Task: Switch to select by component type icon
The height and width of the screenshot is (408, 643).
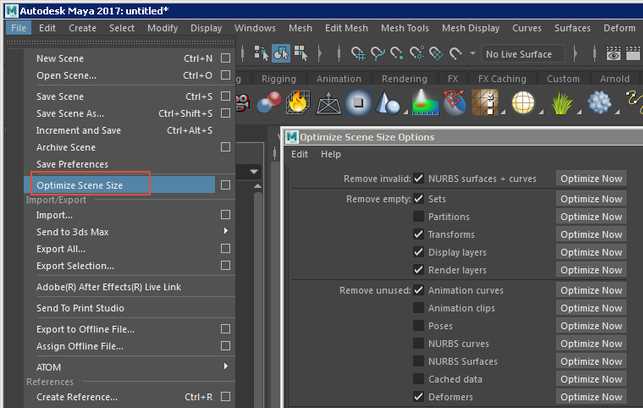Action: (x=301, y=54)
